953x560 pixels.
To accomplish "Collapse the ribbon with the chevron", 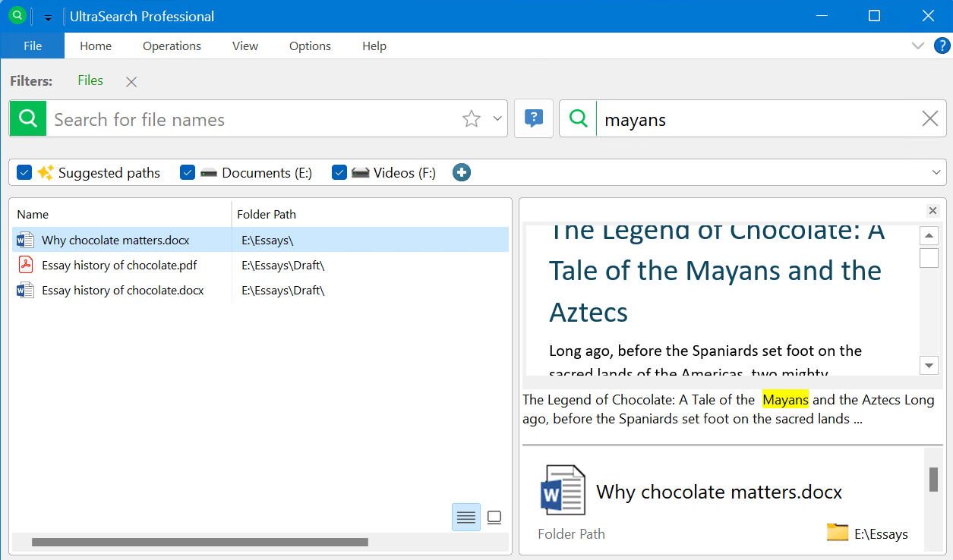I will [917, 46].
